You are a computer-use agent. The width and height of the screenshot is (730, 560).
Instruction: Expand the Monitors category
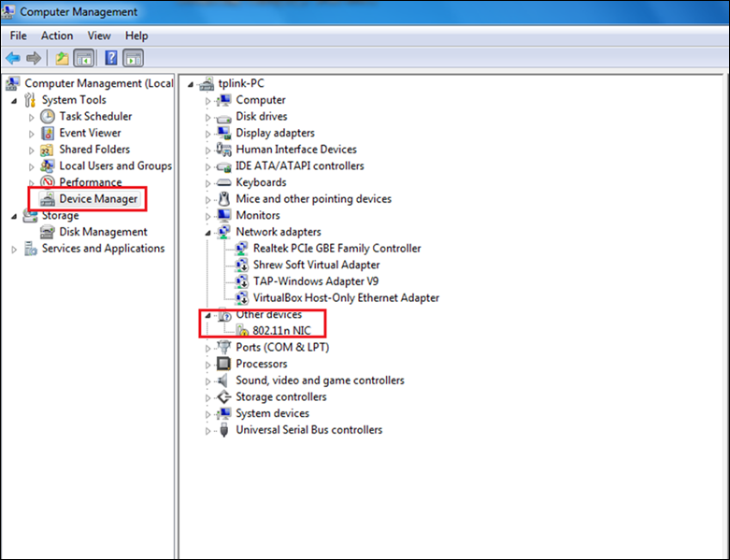click(x=208, y=217)
